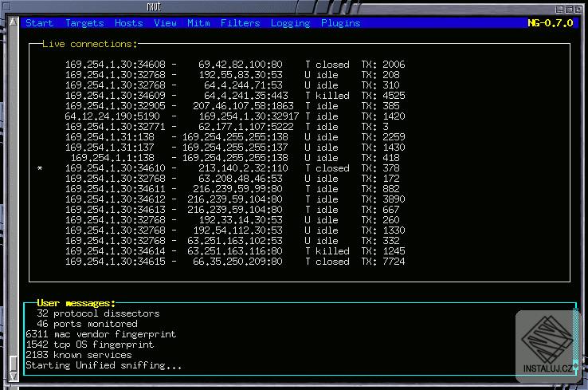
Task: Select connection to 207.46.107.58:1863
Action: click(x=233, y=106)
